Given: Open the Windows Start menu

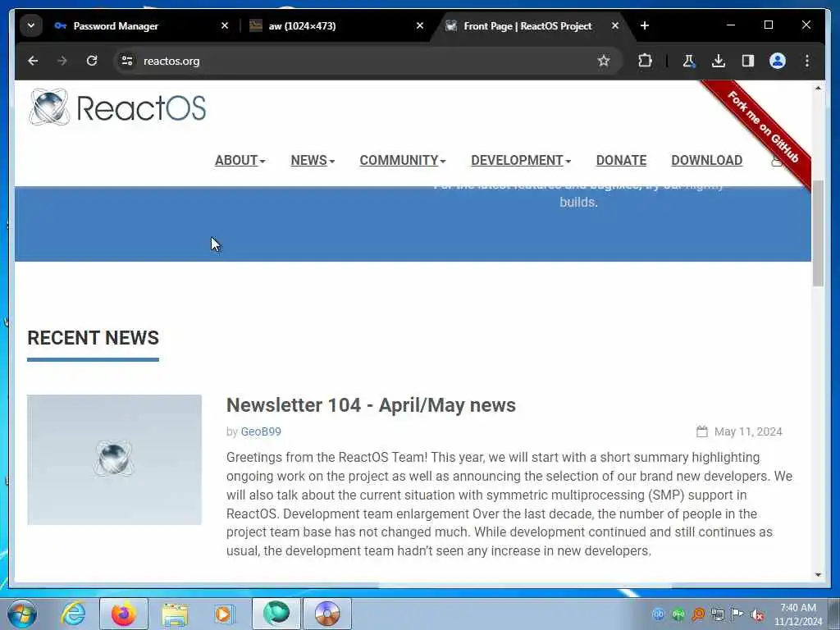Looking at the screenshot, I should point(21,614).
